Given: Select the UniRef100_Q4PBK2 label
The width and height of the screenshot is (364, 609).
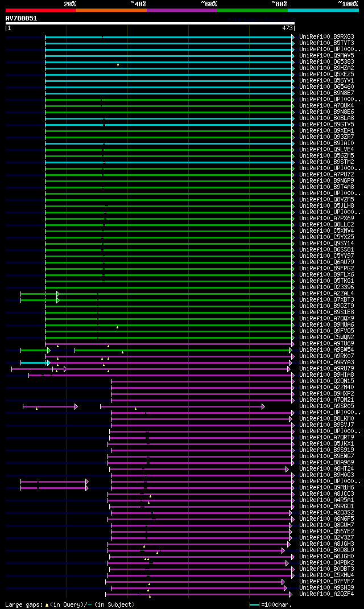Looking at the screenshot, I should point(326,563).
